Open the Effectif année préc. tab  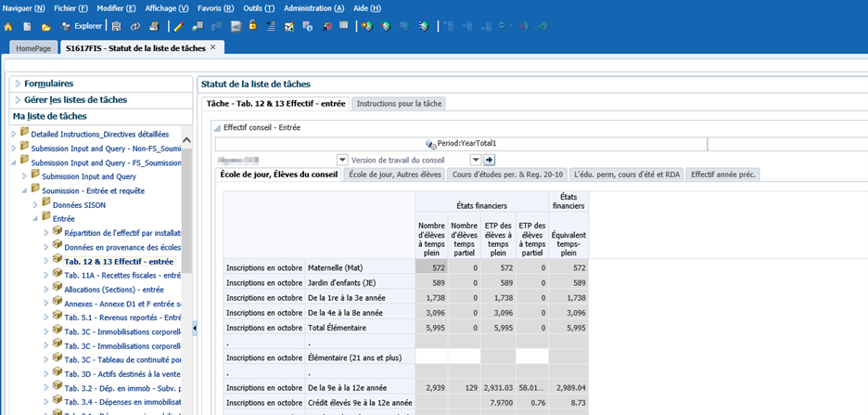[x=723, y=175]
